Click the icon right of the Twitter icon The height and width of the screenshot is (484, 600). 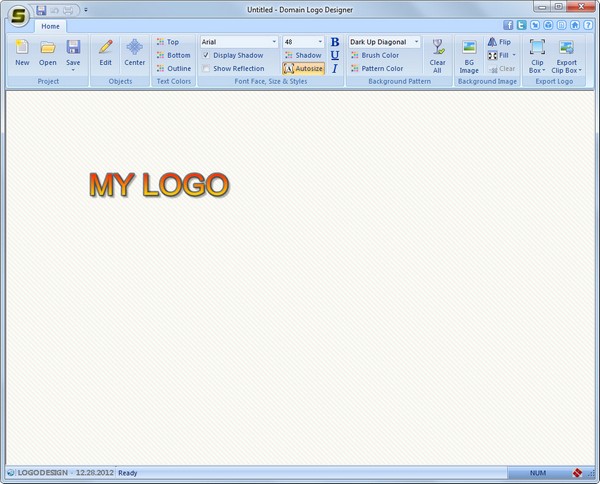pyautogui.click(x=535, y=25)
